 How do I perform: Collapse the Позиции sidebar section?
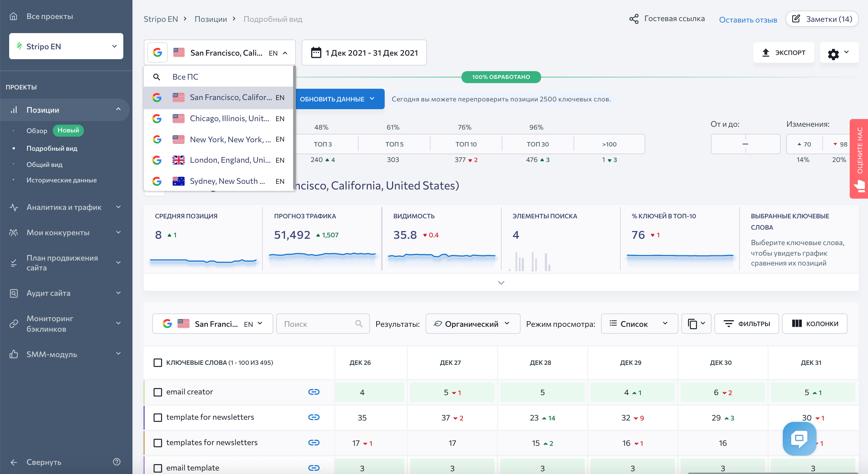click(118, 110)
